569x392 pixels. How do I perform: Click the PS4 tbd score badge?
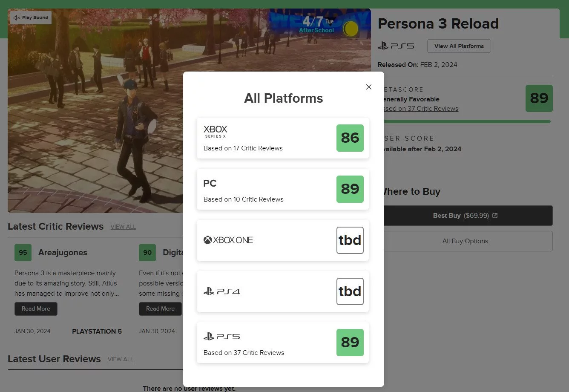click(x=350, y=291)
